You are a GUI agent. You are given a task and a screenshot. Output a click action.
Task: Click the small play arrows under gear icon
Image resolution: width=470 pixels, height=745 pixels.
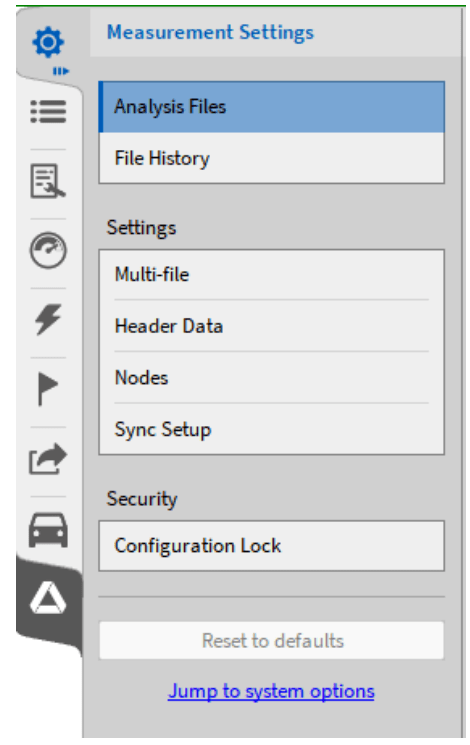(61, 71)
